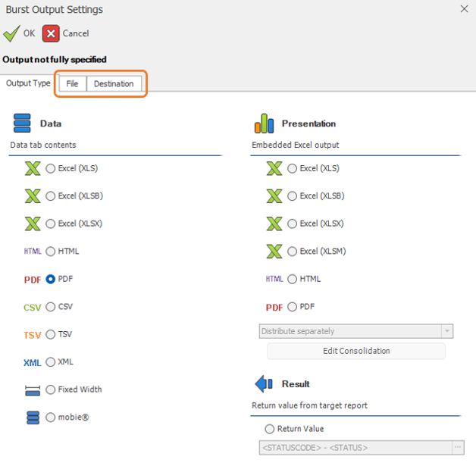Enable the Return Value radio button
The height and width of the screenshot is (466, 476).
click(x=269, y=429)
